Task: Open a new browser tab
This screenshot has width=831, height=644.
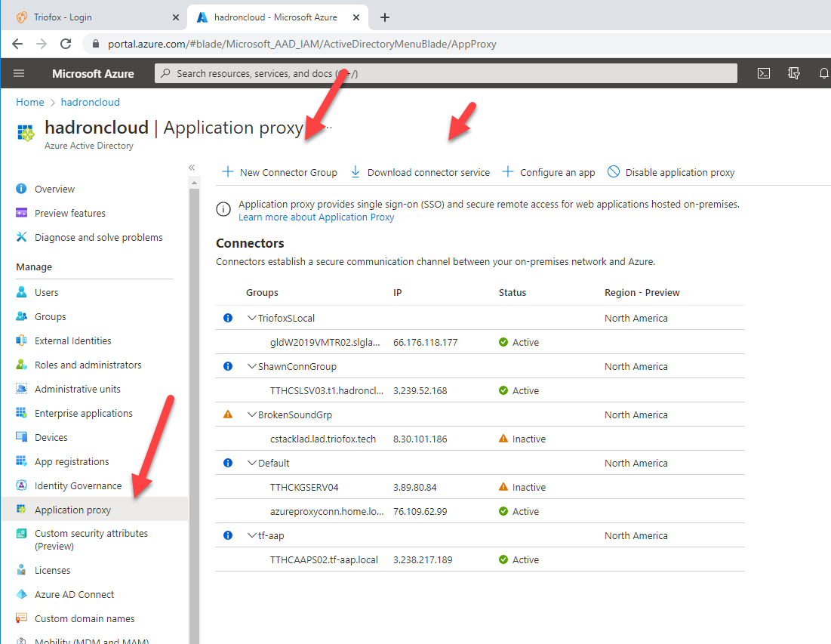Action: (x=385, y=17)
